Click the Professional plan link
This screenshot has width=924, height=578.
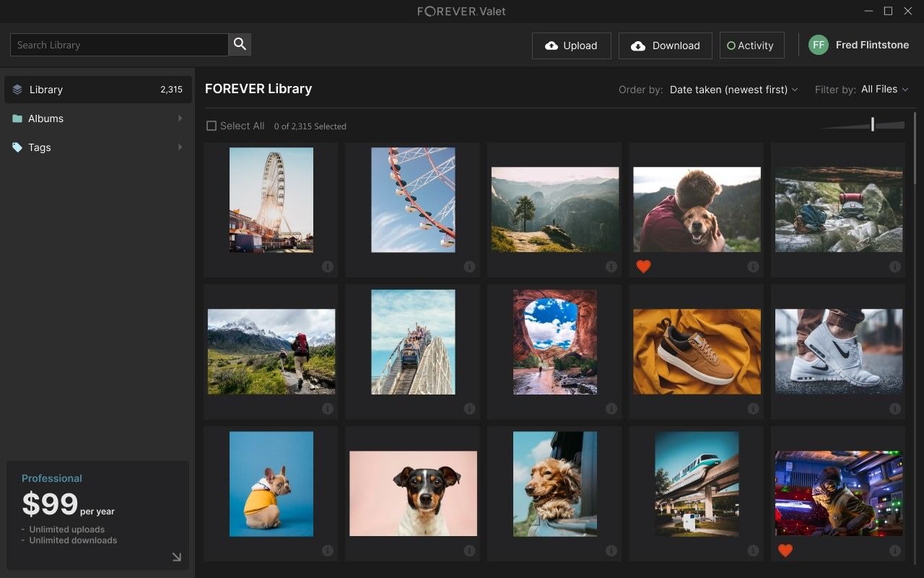(52, 478)
